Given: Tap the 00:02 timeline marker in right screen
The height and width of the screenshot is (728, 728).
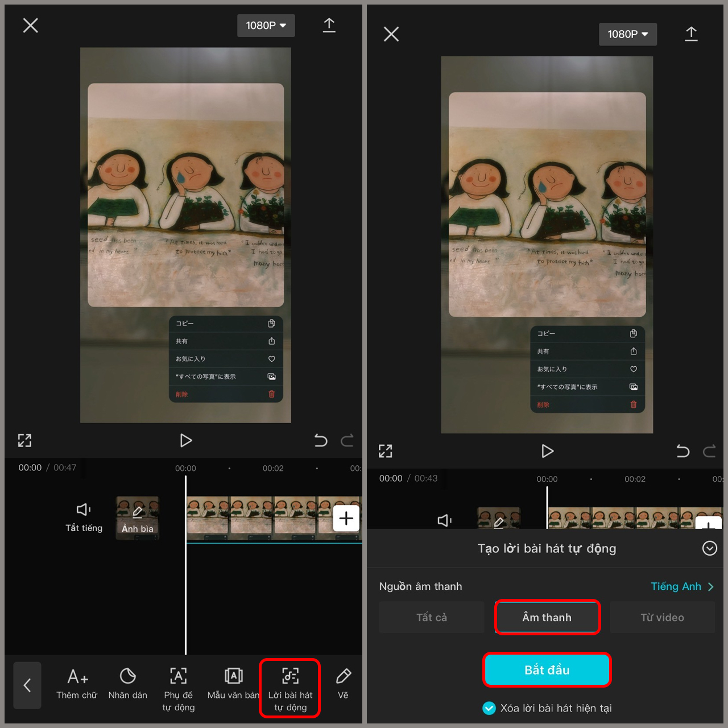Looking at the screenshot, I should click(x=635, y=479).
